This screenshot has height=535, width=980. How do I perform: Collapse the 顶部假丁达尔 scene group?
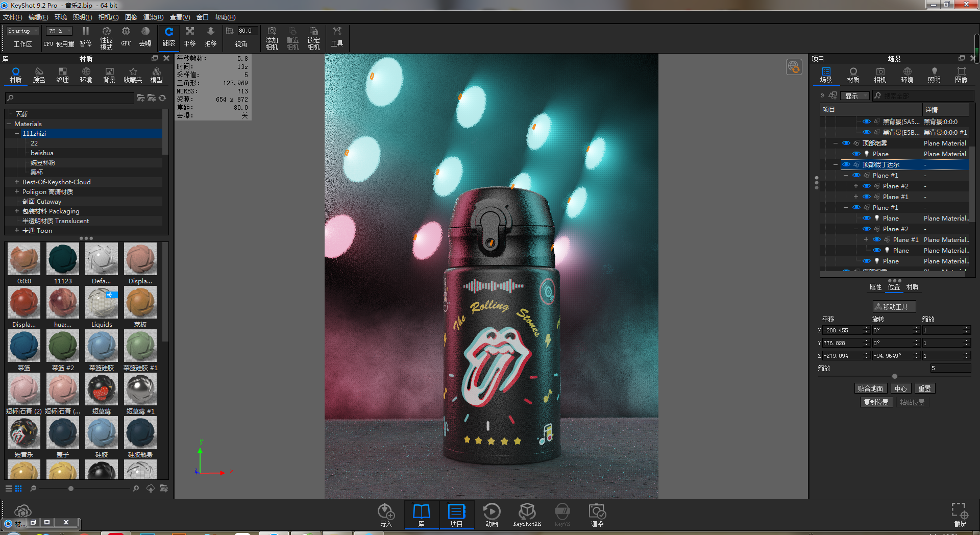click(x=836, y=164)
